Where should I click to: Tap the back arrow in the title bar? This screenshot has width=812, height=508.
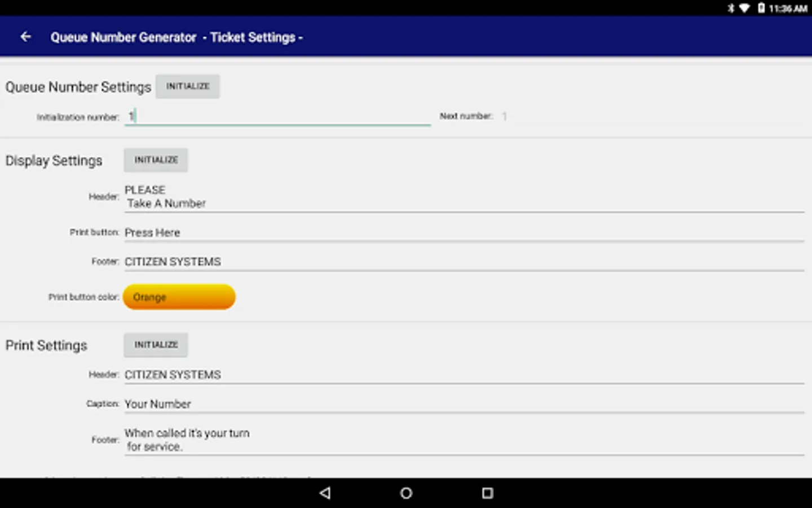point(25,37)
